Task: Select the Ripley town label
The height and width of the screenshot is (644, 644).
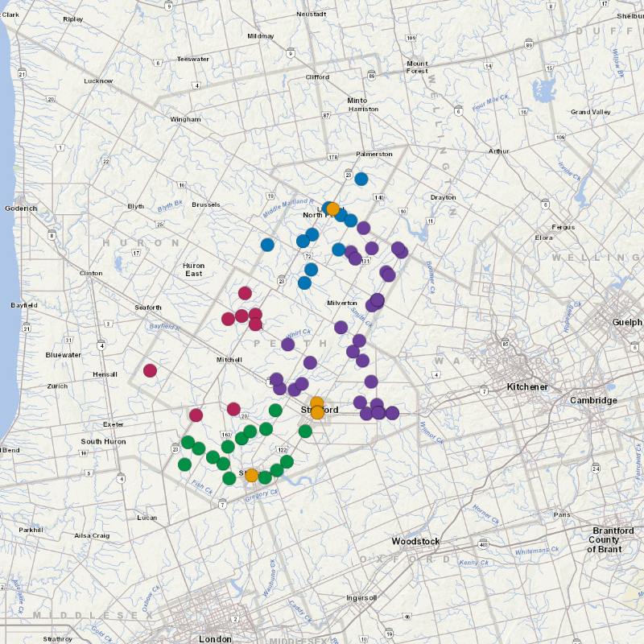Action: 73,19
